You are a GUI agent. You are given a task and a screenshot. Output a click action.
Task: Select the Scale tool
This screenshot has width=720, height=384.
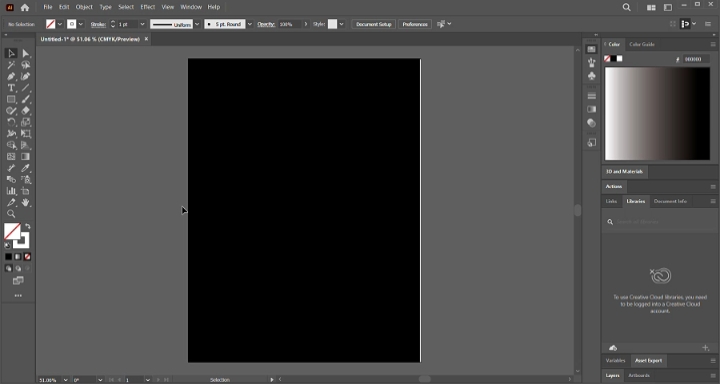pos(26,122)
